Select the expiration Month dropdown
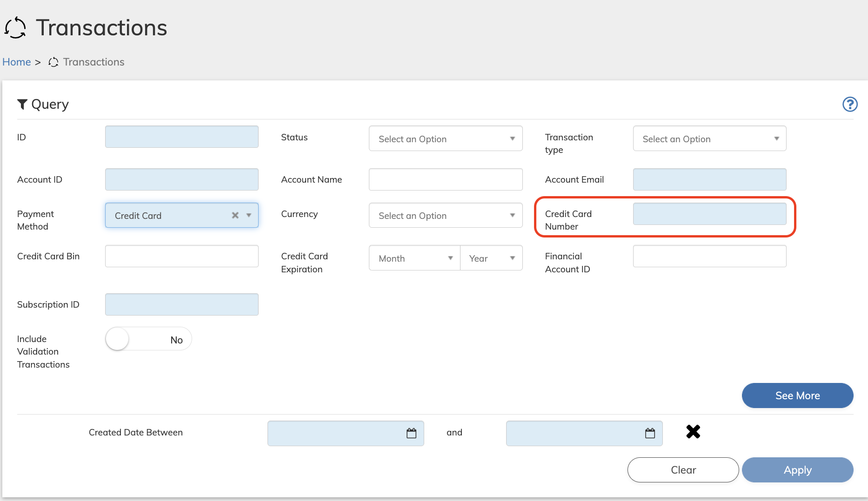The image size is (868, 501). point(414,258)
